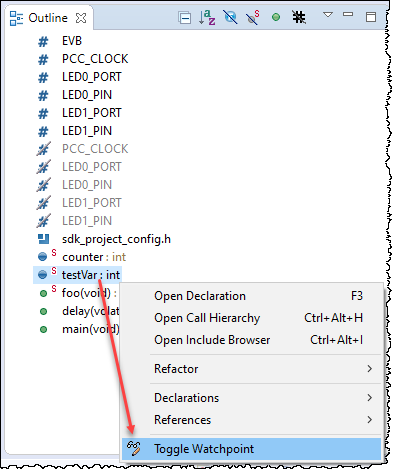Select the inactive PCC_CLOCK macro icon

click(x=44, y=149)
